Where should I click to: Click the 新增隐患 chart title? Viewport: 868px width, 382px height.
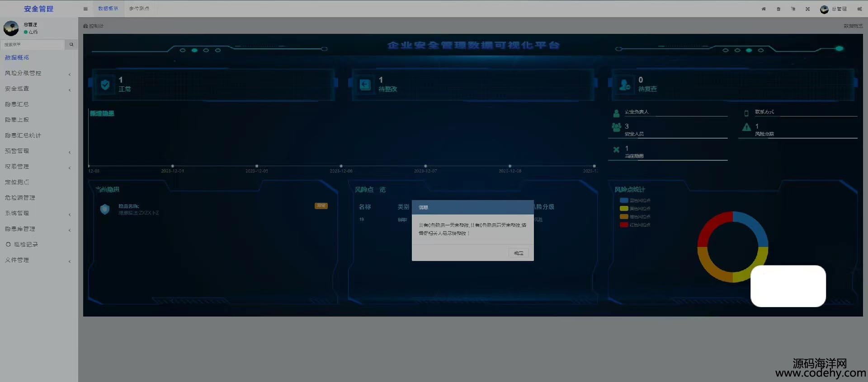click(x=102, y=114)
